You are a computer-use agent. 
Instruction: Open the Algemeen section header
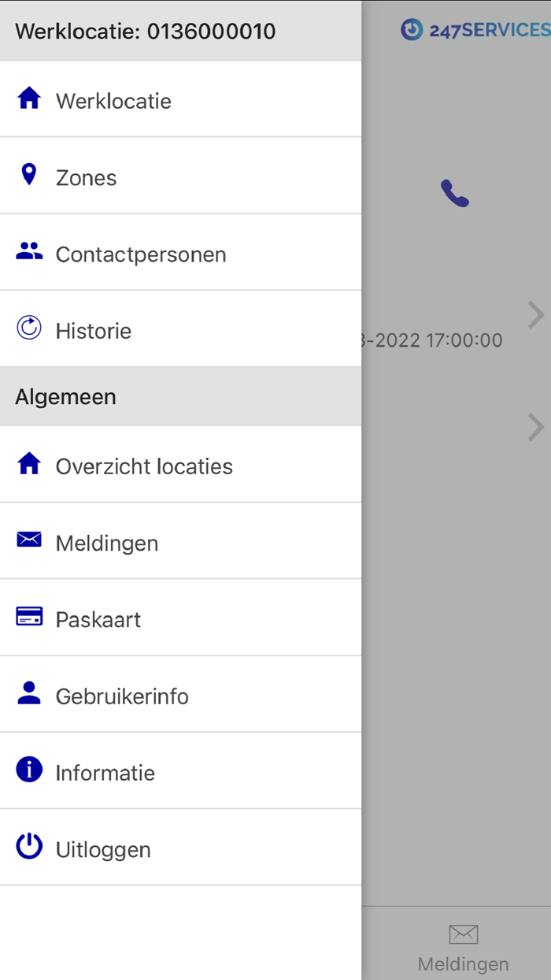tap(65, 396)
